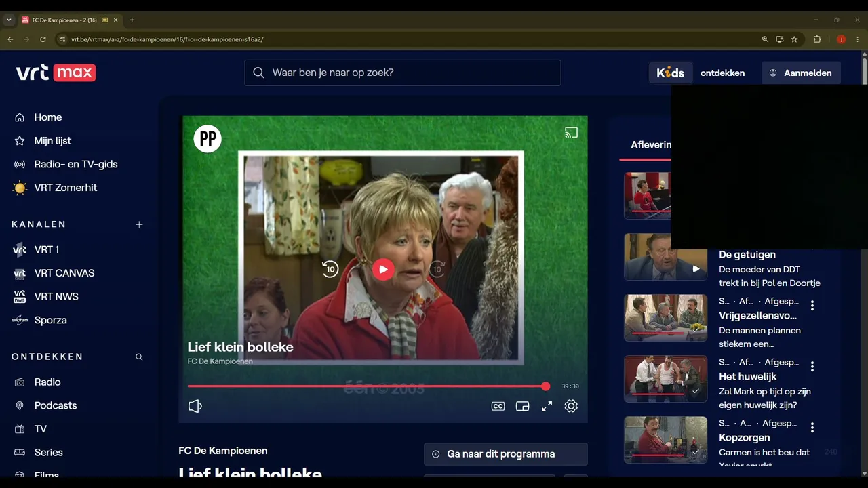Click the TV icon in the sidebar
868x488 pixels.
[x=20, y=429]
